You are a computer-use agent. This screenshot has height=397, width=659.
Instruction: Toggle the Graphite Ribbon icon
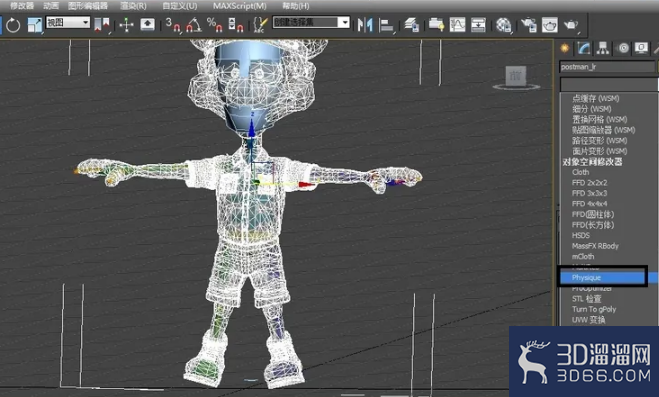tap(436, 25)
